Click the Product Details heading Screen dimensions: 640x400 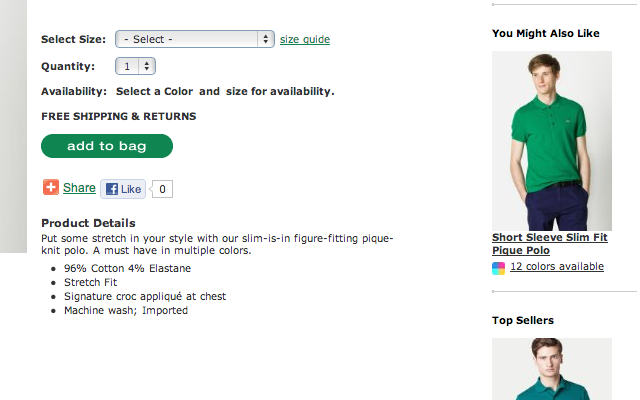pyautogui.click(x=88, y=223)
